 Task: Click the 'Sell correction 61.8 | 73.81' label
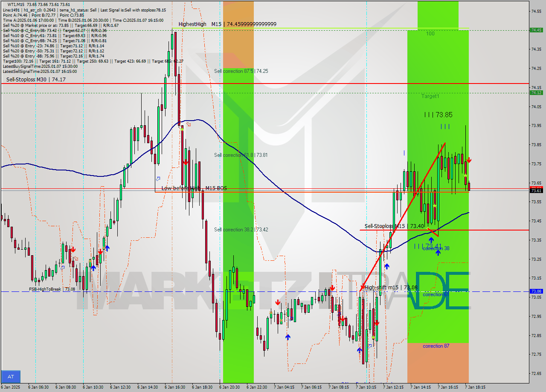[x=241, y=155]
